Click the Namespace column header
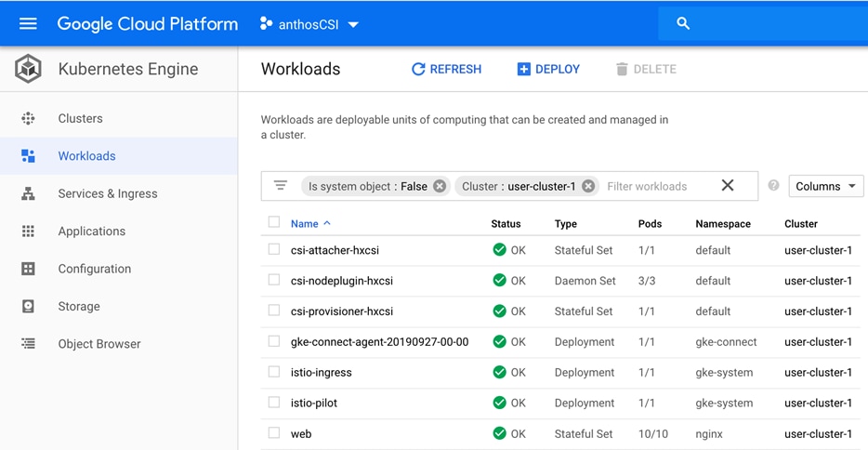Image resolution: width=868 pixels, height=450 pixels. (723, 224)
